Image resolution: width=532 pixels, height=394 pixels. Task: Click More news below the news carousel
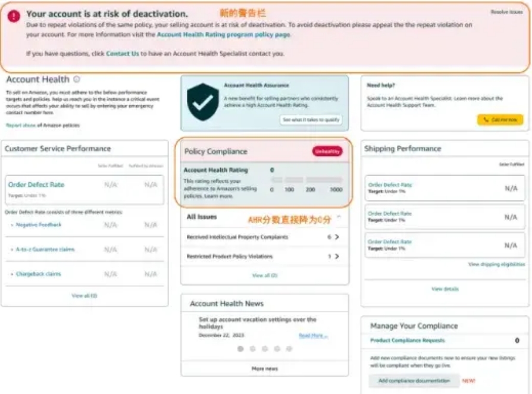click(264, 369)
